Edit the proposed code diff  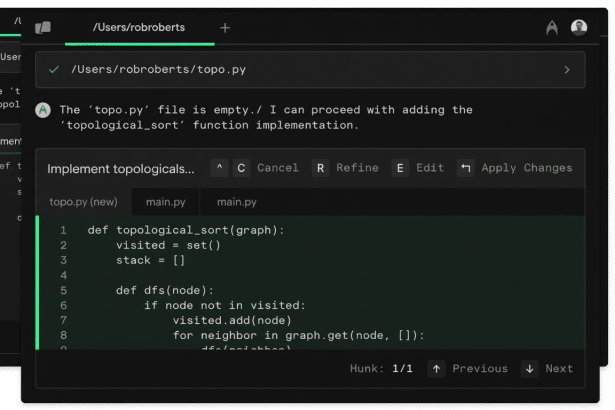pyautogui.click(x=430, y=168)
